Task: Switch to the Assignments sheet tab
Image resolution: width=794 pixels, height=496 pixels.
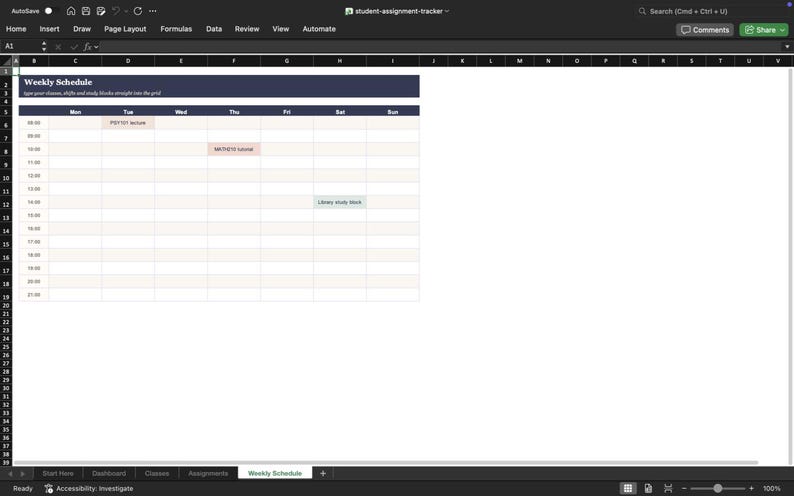Action: pos(208,474)
